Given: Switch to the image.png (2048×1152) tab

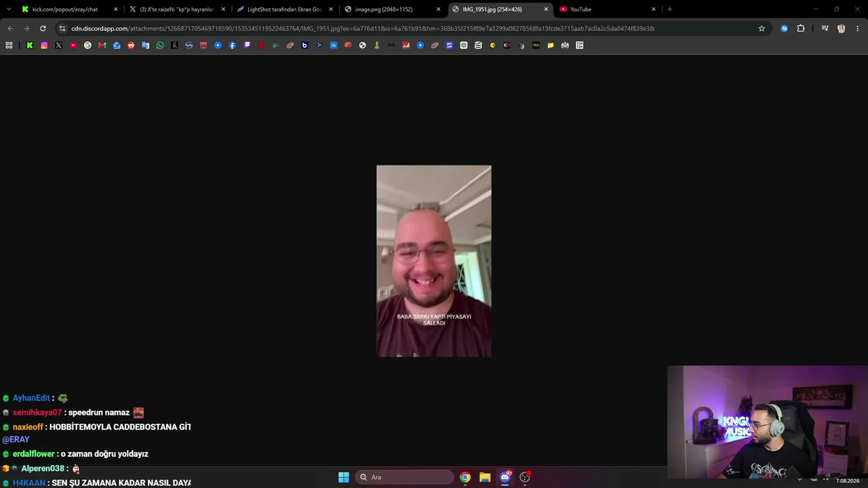Looking at the screenshot, I should [x=392, y=9].
